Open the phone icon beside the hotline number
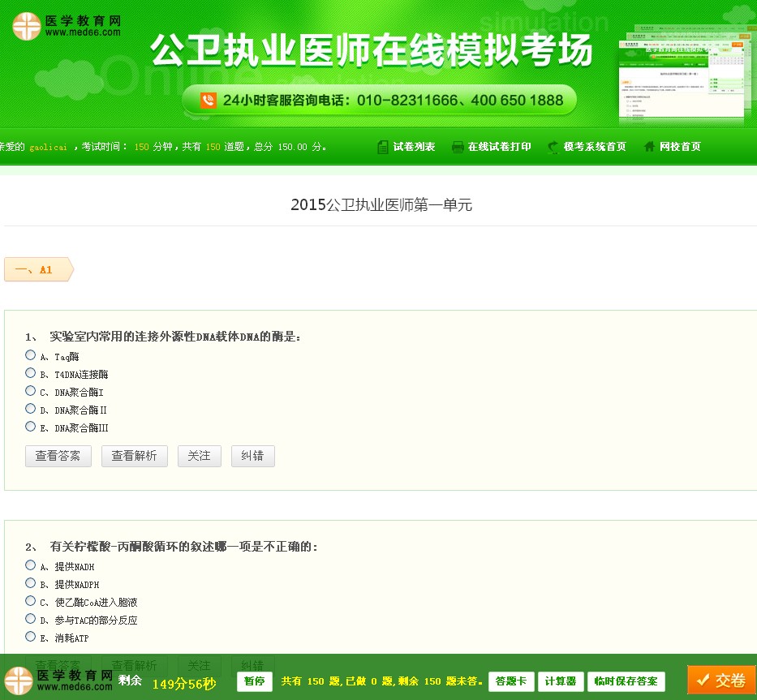The image size is (757, 700). [x=207, y=100]
